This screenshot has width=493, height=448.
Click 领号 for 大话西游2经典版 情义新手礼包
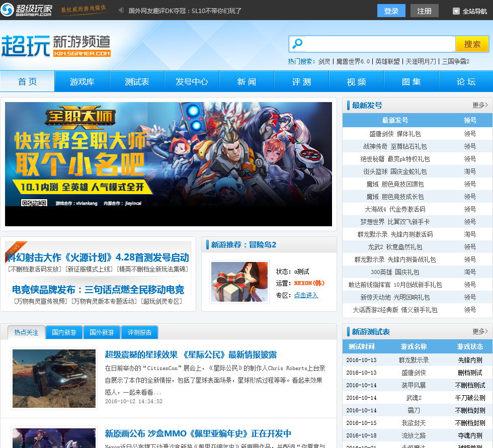click(470, 310)
